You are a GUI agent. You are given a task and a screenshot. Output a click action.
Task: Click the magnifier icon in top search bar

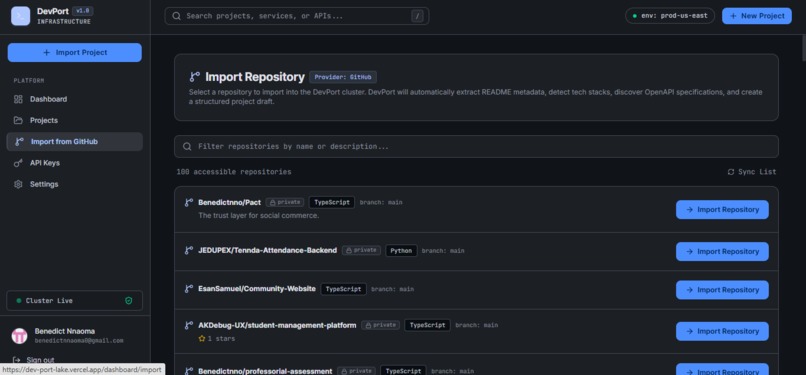[176, 16]
